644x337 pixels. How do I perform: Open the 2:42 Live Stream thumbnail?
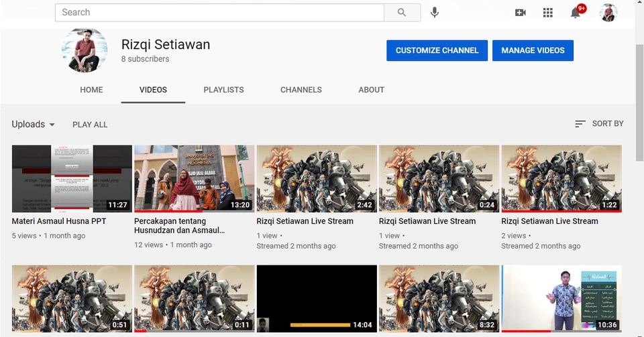(317, 178)
